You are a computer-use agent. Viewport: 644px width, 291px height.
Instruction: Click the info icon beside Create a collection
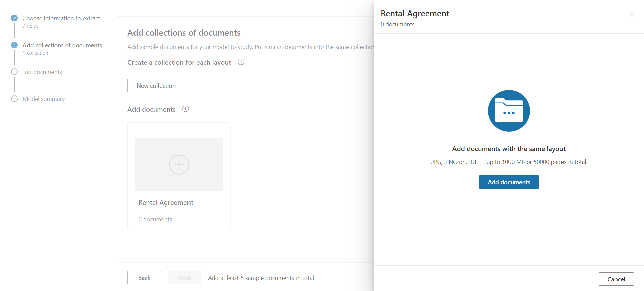pos(241,62)
